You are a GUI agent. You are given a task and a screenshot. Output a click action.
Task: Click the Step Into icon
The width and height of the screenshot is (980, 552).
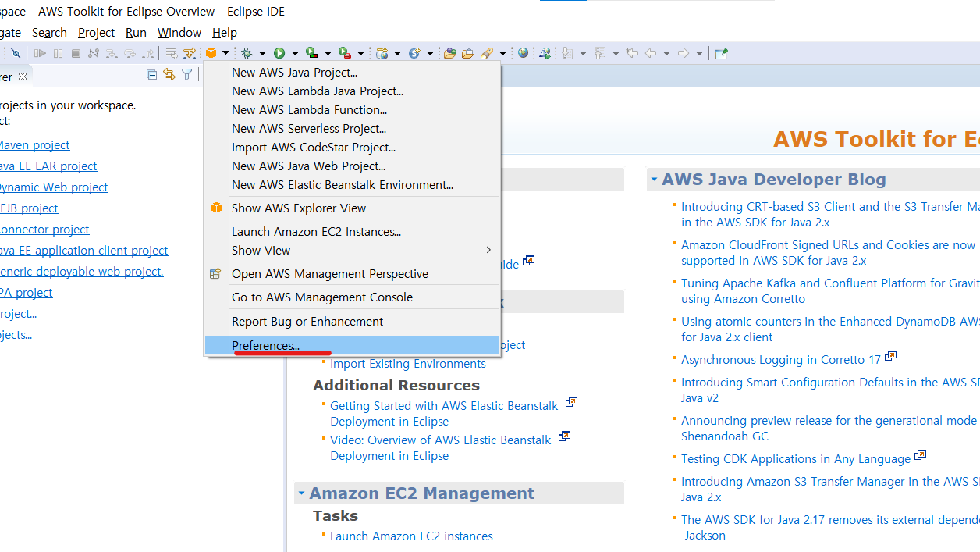point(112,53)
